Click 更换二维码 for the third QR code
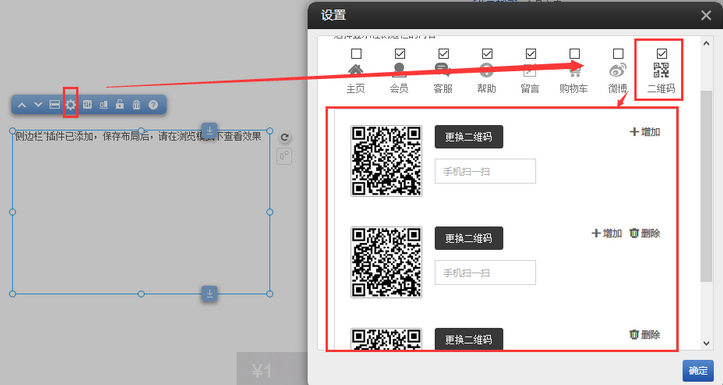This screenshot has height=385, width=723. click(468, 339)
